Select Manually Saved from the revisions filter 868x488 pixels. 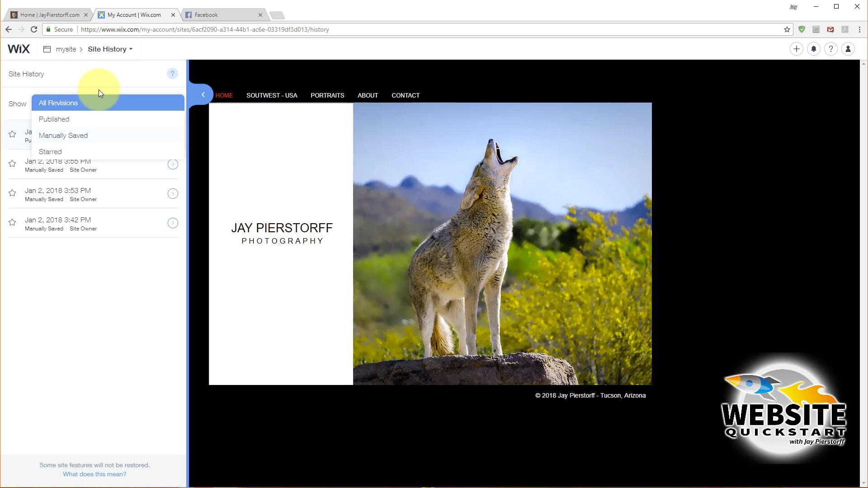[63, 135]
